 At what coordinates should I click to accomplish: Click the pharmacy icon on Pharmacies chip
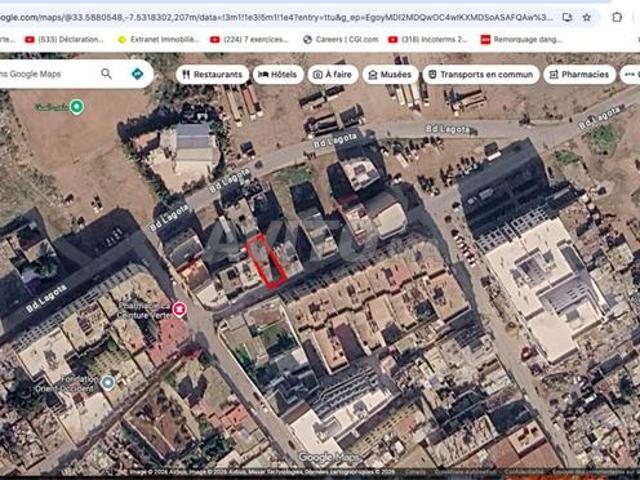click(553, 75)
